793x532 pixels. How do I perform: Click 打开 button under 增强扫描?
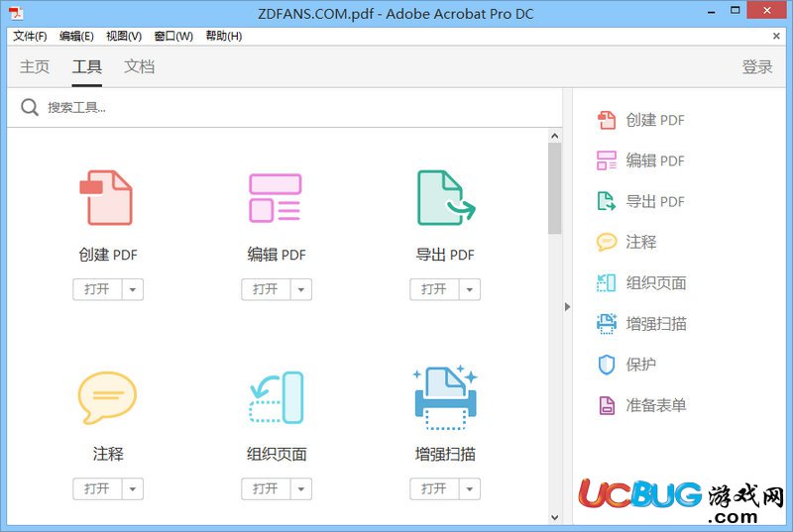click(434, 489)
